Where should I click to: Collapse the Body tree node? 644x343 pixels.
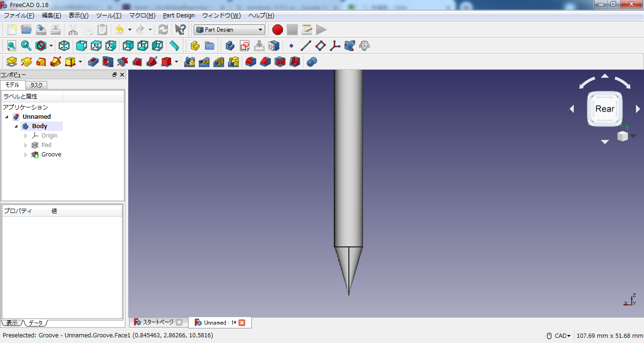pos(16,126)
